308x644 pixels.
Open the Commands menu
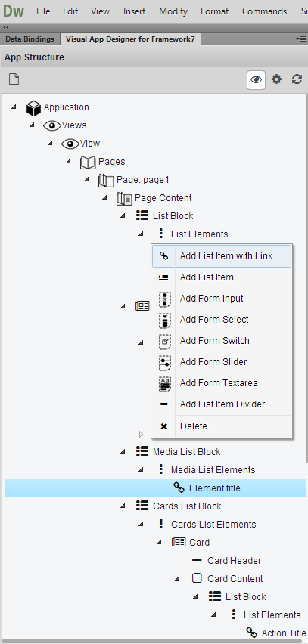264,11
